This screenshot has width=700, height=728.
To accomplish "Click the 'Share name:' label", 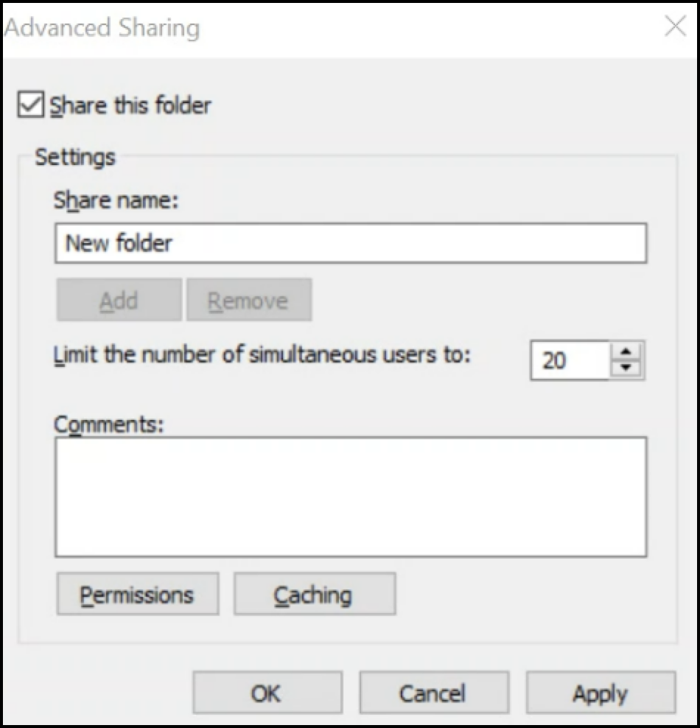I will (116, 201).
